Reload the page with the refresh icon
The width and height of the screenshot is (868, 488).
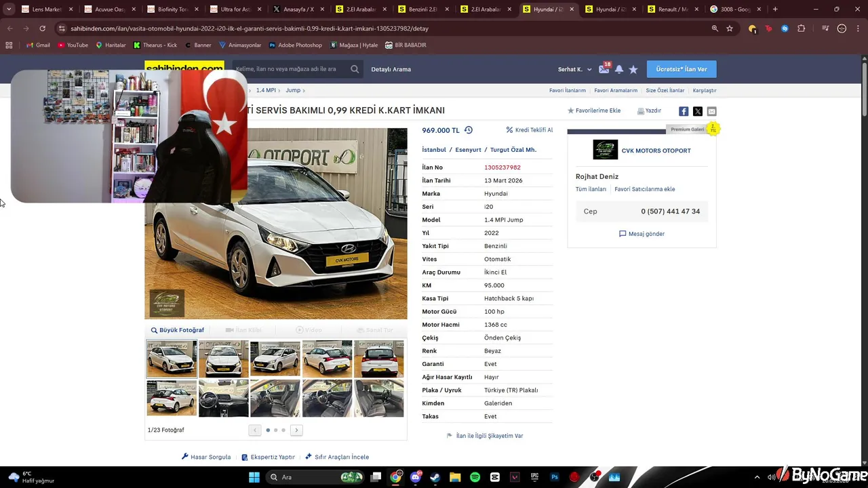(42, 28)
